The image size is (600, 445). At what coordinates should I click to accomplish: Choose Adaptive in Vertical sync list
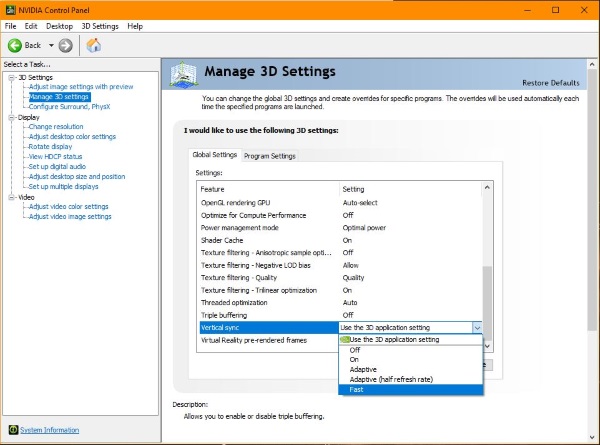point(411,370)
